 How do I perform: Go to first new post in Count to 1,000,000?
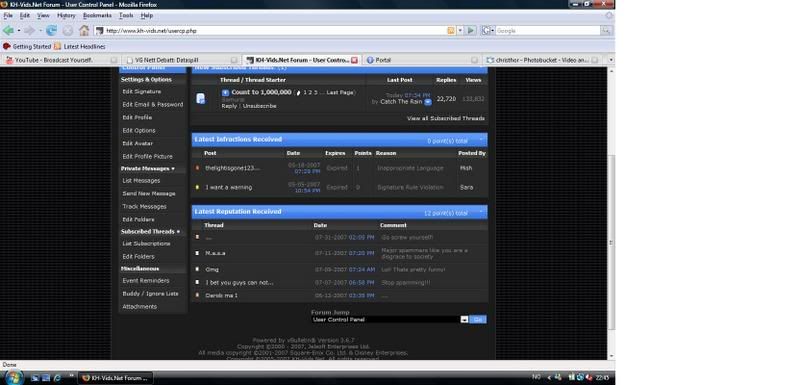[226, 92]
